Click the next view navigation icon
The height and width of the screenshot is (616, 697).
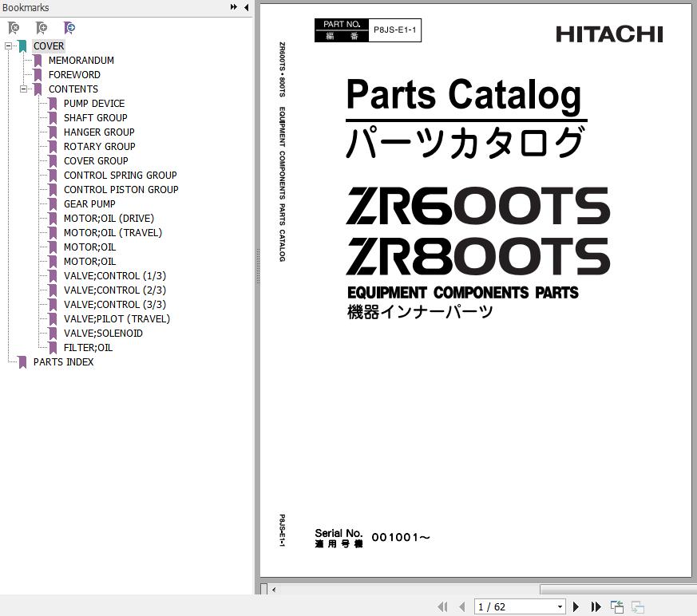click(x=638, y=606)
